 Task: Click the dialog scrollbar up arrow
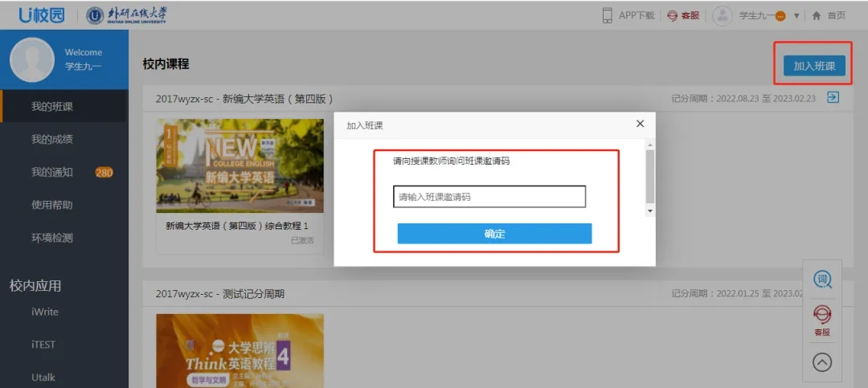tap(650, 145)
